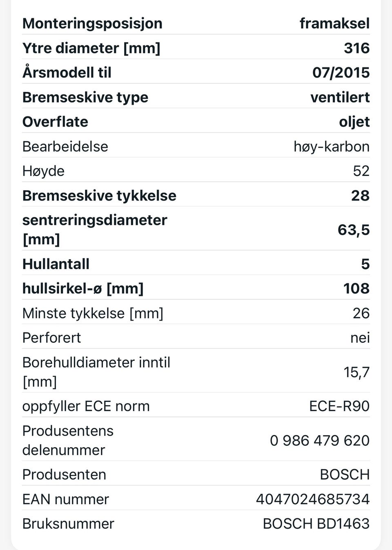The width and height of the screenshot is (392, 550).
Task: Select the framaksel value
Action: coord(334,23)
